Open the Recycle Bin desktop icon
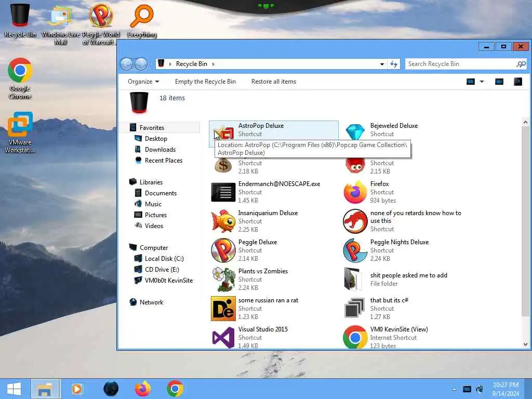The width and height of the screenshot is (532, 399). [20, 20]
